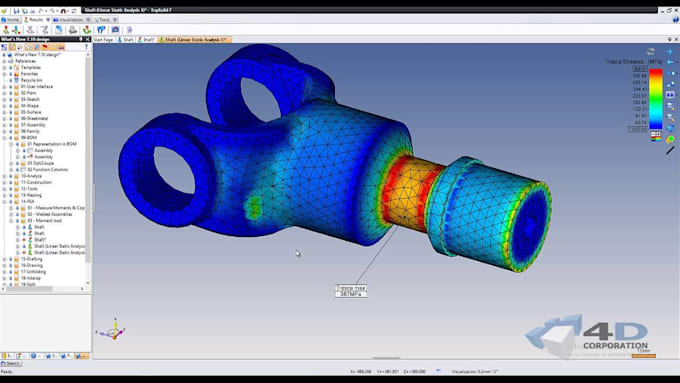
Task: Click the white grid icon below the color bar
Action: click(656, 134)
